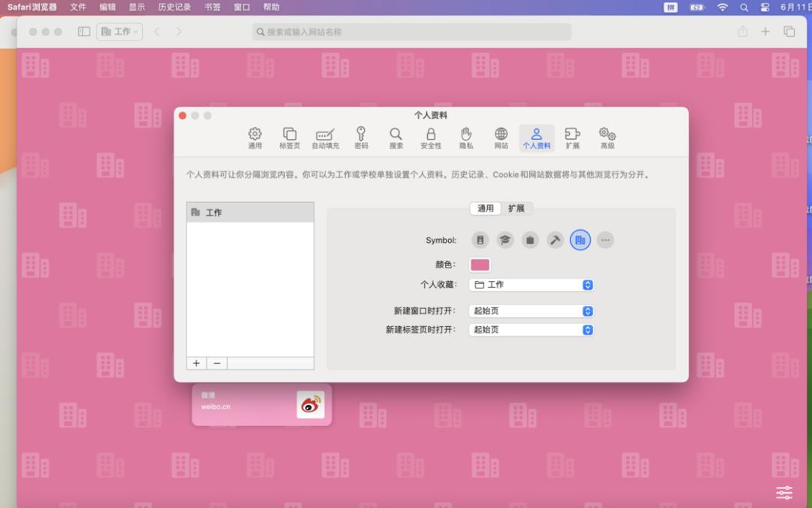
Task: Switch to the 扩展 tab in profile settings
Action: 516,209
